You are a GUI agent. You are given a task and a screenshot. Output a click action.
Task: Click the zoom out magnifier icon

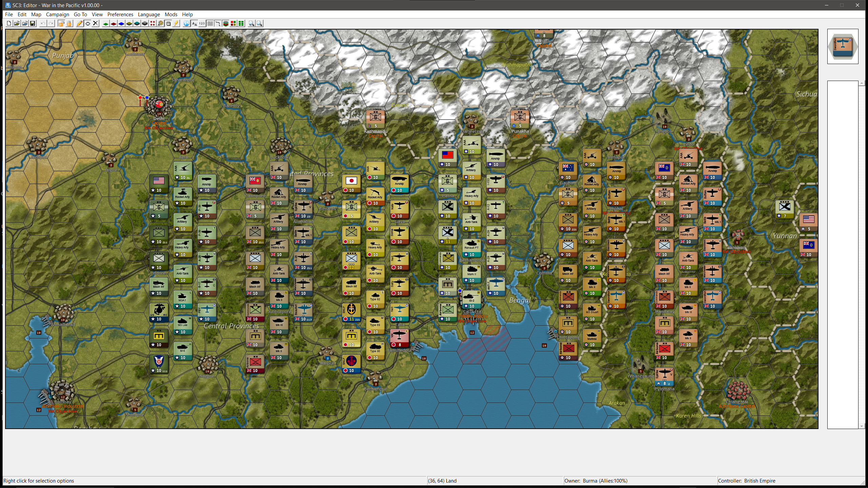pyautogui.click(x=259, y=23)
